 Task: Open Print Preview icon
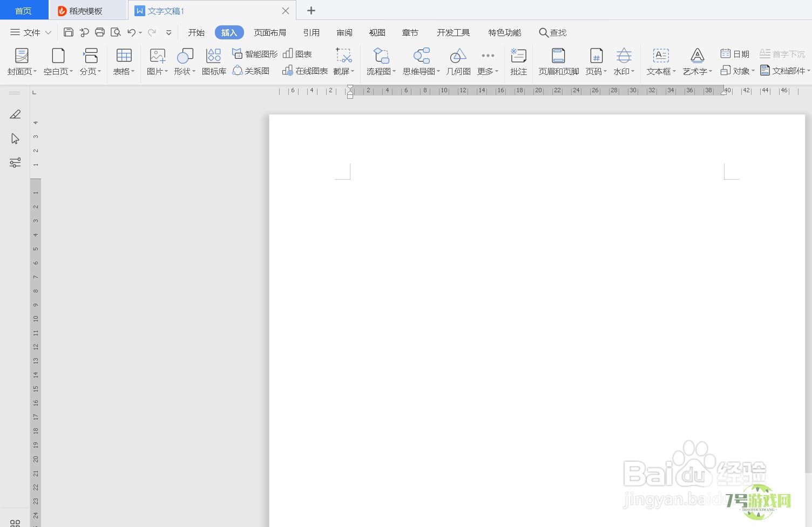click(x=116, y=32)
